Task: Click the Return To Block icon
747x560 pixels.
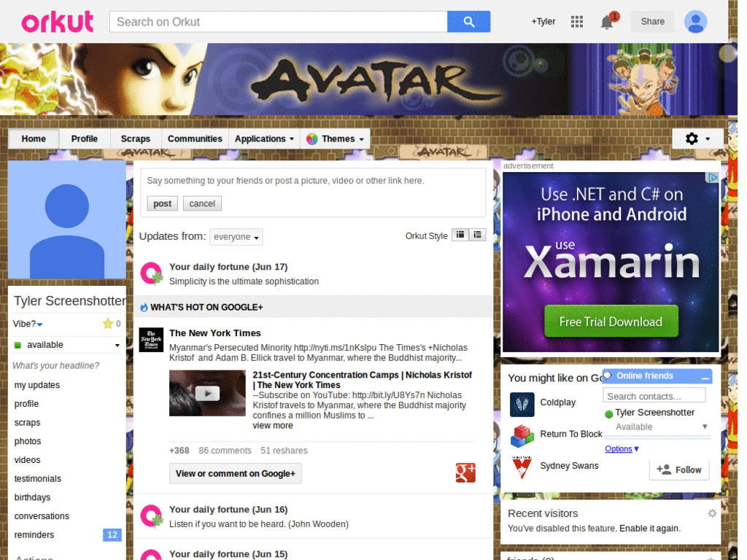Action: (x=522, y=436)
